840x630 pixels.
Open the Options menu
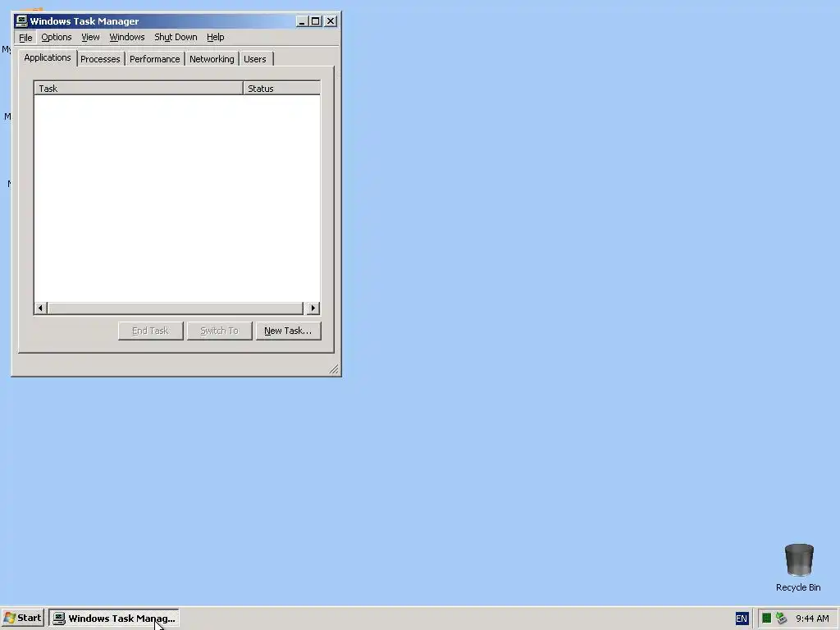click(x=57, y=37)
